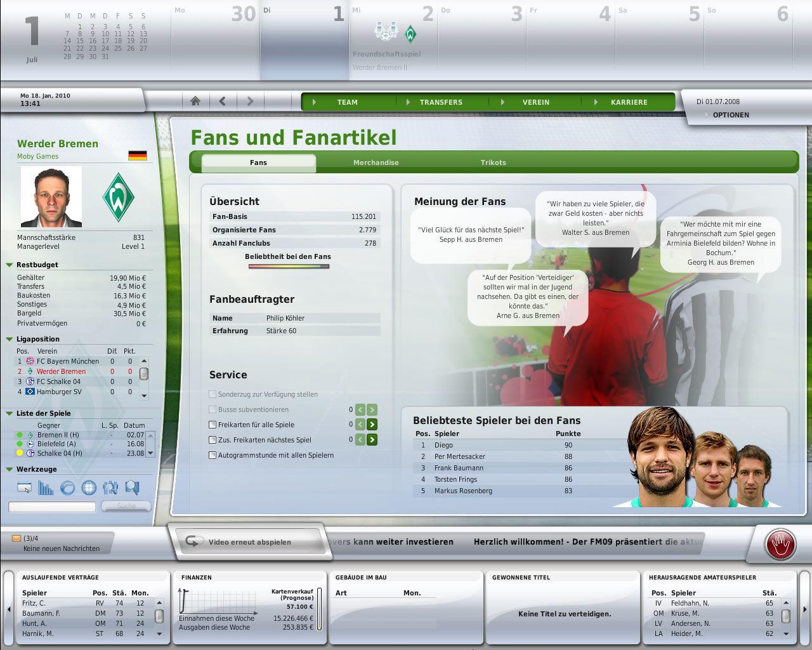Image resolution: width=812 pixels, height=650 pixels.
Task: Click the Suche button
Action: click(x=126, y=506)
